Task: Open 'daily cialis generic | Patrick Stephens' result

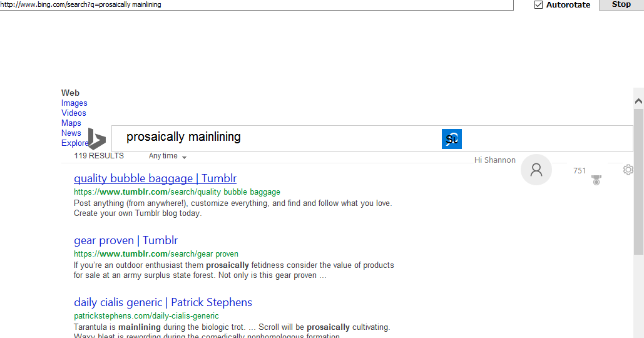Action: coord(163,302)
